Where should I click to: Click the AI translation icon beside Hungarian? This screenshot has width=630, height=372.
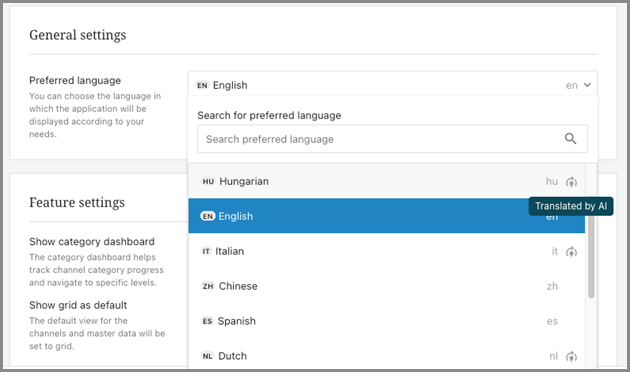point(571,182)
